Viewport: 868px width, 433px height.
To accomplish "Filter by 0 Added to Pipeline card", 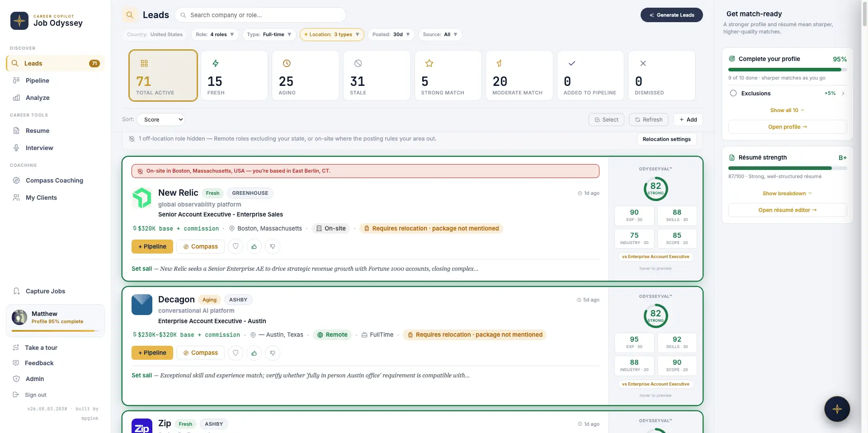I will [590, 75].
